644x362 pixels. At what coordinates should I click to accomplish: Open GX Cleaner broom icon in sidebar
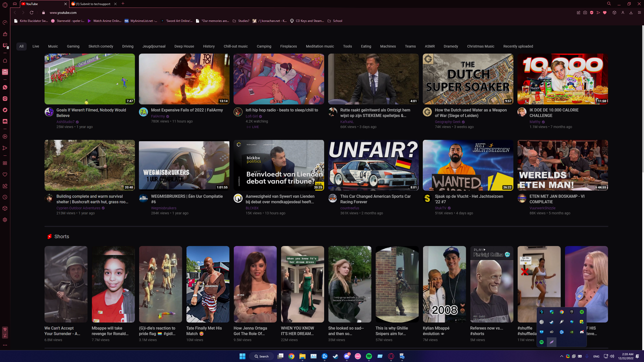(5, 34)
